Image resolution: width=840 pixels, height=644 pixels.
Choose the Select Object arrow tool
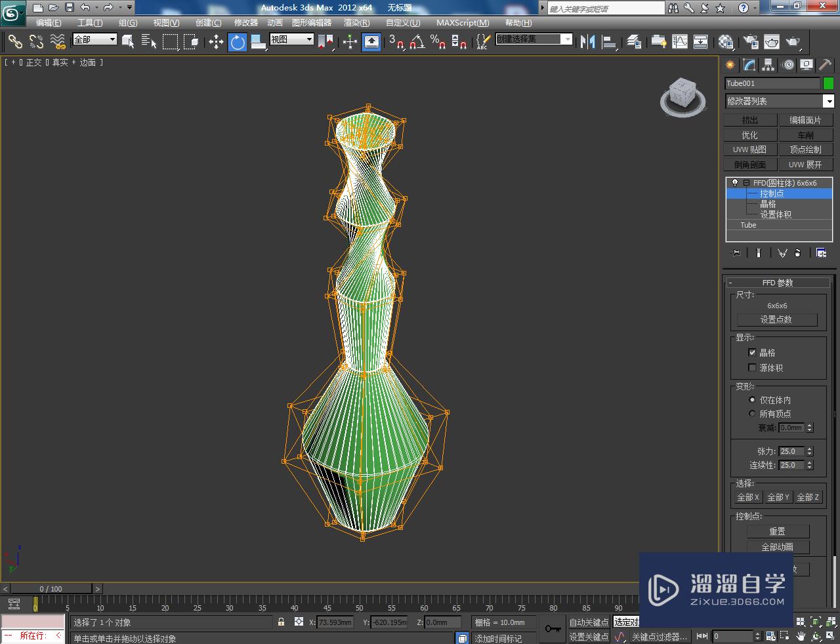(129, 42)
